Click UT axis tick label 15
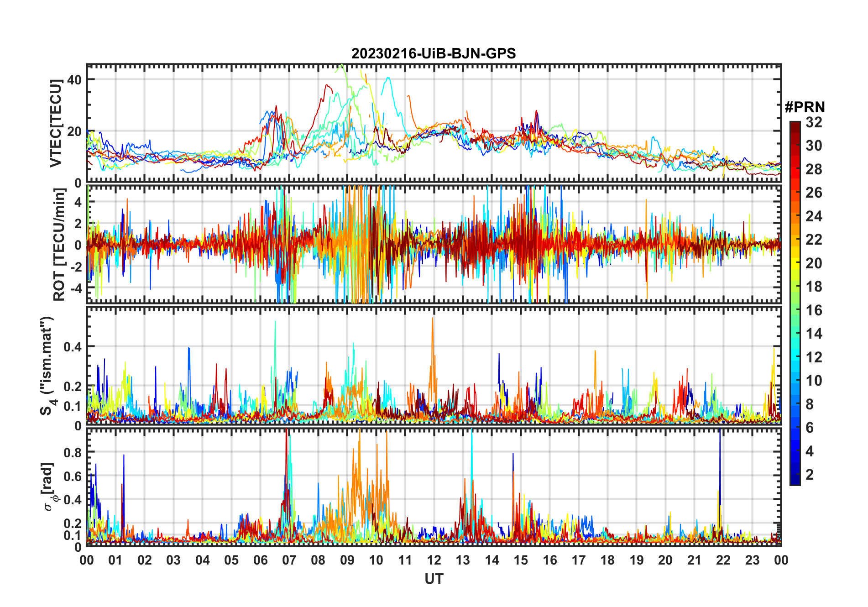 521,560
